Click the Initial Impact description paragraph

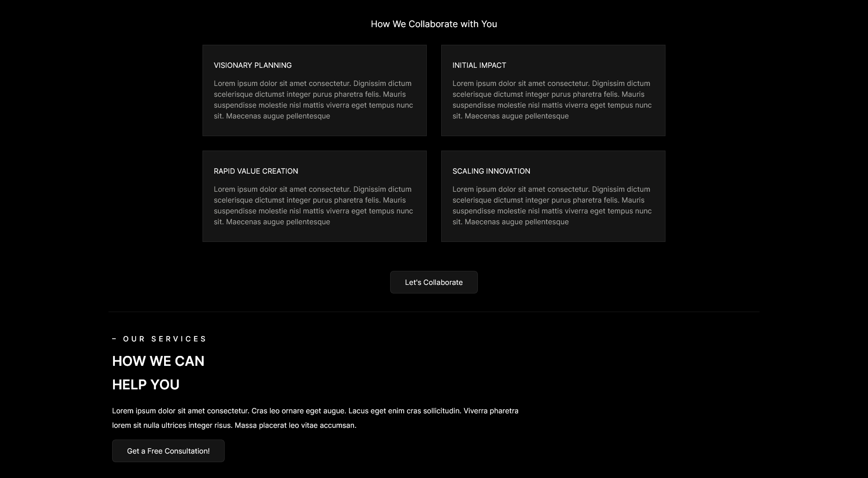552,99
